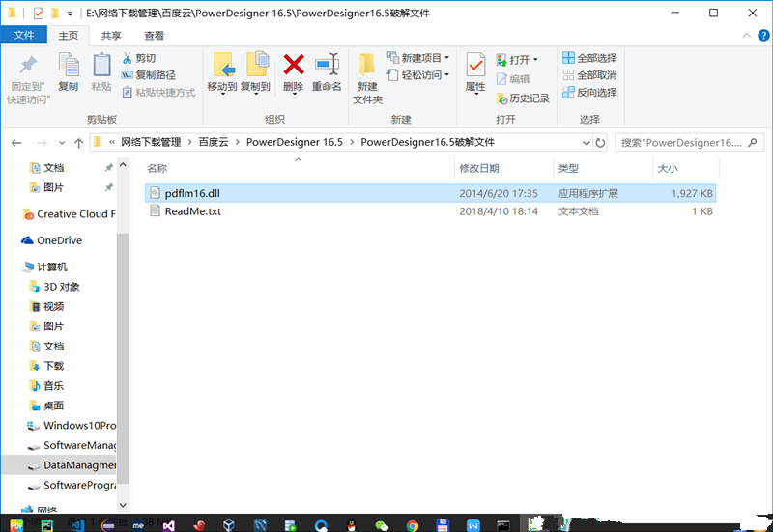Image resolution: width=773 pixels, height=532 pixels.
Task: Sort files by 修改日期 column header
Action: (503, 168)
